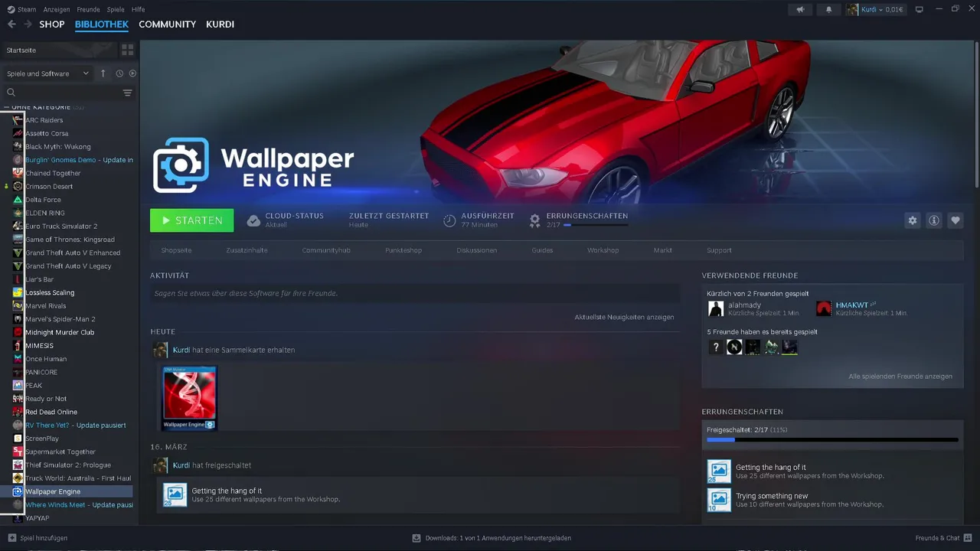The height and width of the screenshot is (551, 980).
Task: Open the KURDI profile tab
Action: click(220, 24)
